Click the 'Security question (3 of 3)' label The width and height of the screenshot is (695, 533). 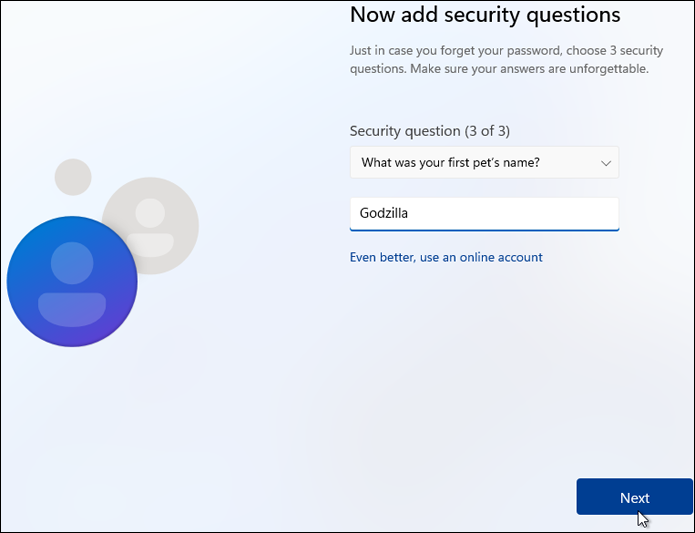(x=436, y=131)
